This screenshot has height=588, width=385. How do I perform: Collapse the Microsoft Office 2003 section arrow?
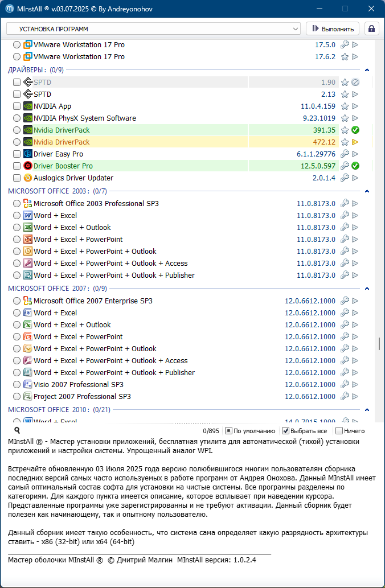point(367,191)
